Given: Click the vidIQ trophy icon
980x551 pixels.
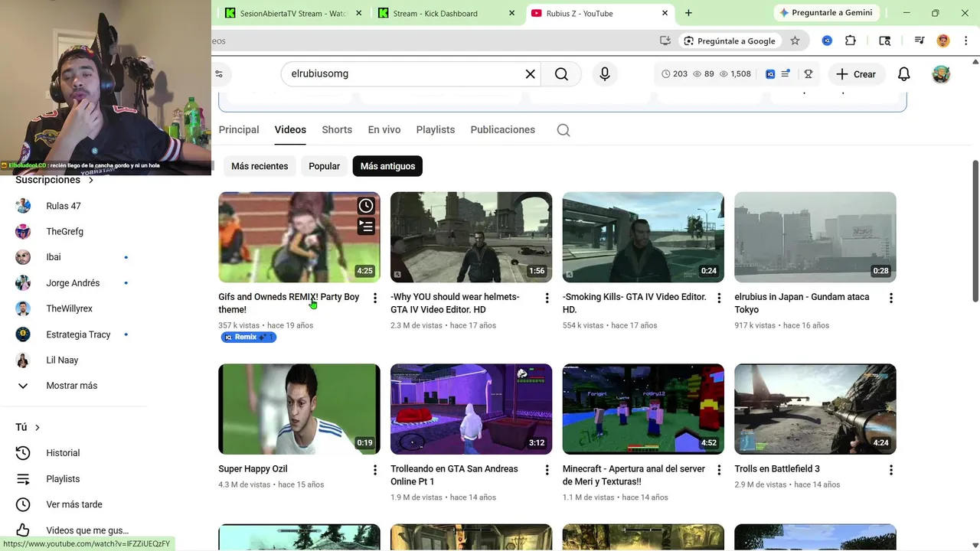Looking at the screenshot, I should (x=808, y=74).
